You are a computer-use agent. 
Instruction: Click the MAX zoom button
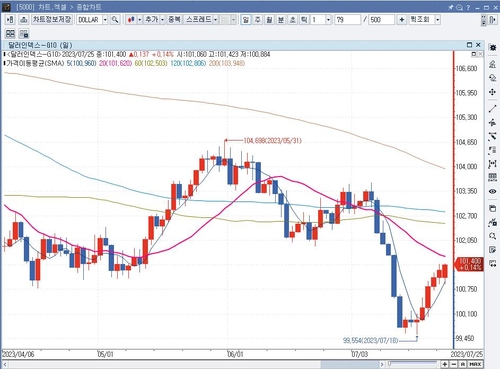tap(475, 364)
